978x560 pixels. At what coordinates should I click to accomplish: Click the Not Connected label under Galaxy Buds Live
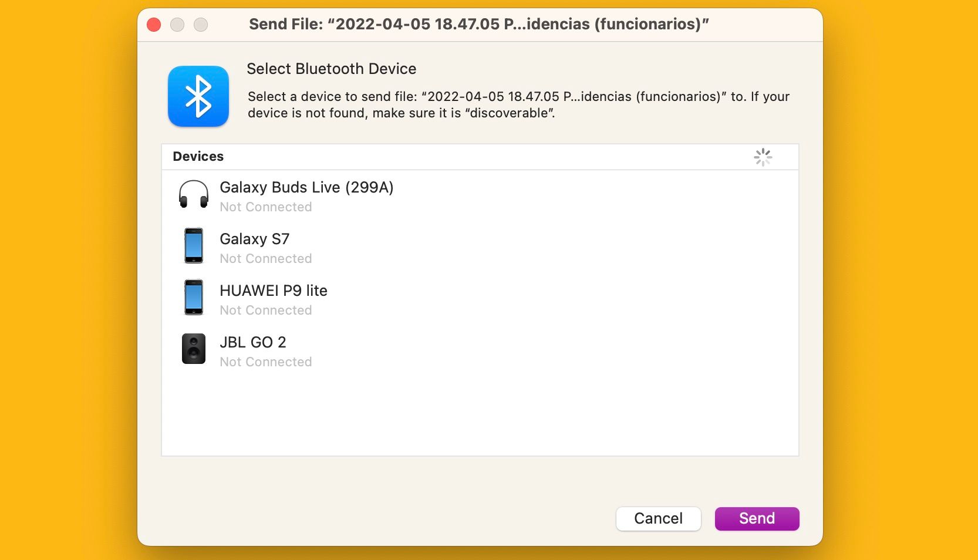(x=265, y=207)
